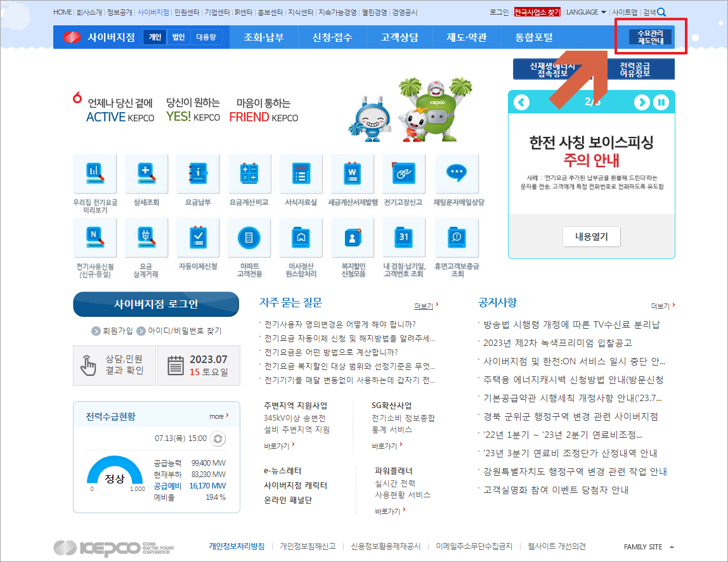Advance to the next banner slide
This screenshot has width=728, height=562.
[641, 103]
